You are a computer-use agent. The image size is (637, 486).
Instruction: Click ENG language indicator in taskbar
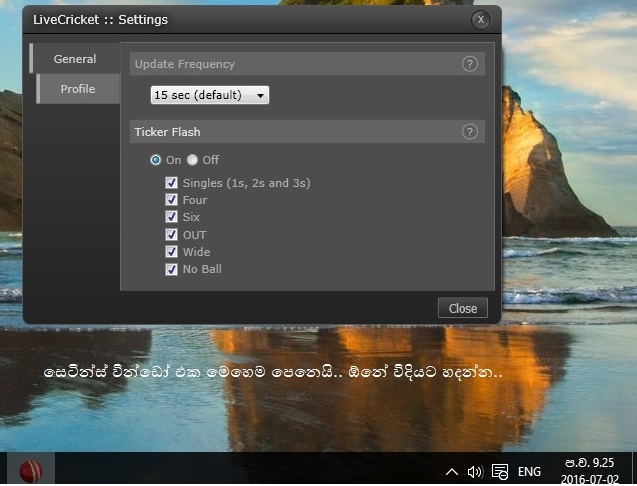pyautogui.click(x=529, y=472)
